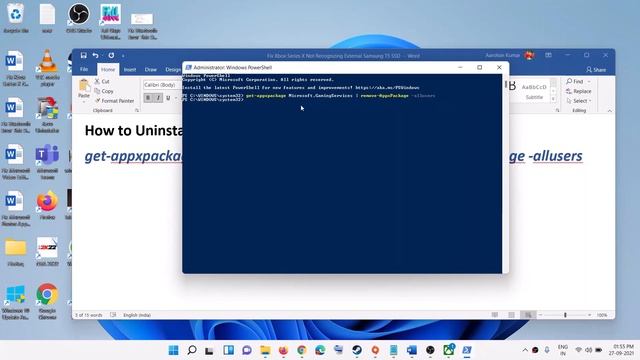The height and width of the screenshot is (360, 640).
Task: Expand the Find dropdown arrow
Action: pos(589,81)
